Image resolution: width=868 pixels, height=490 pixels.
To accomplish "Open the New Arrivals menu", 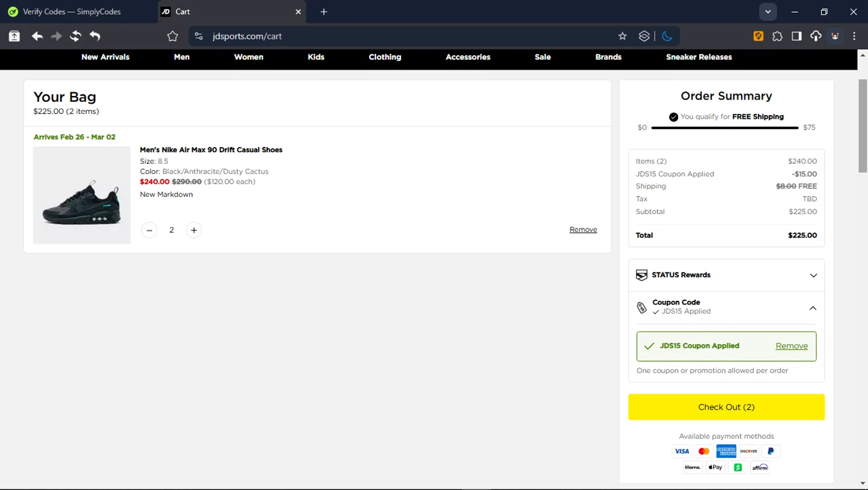I will coord(105,57).
